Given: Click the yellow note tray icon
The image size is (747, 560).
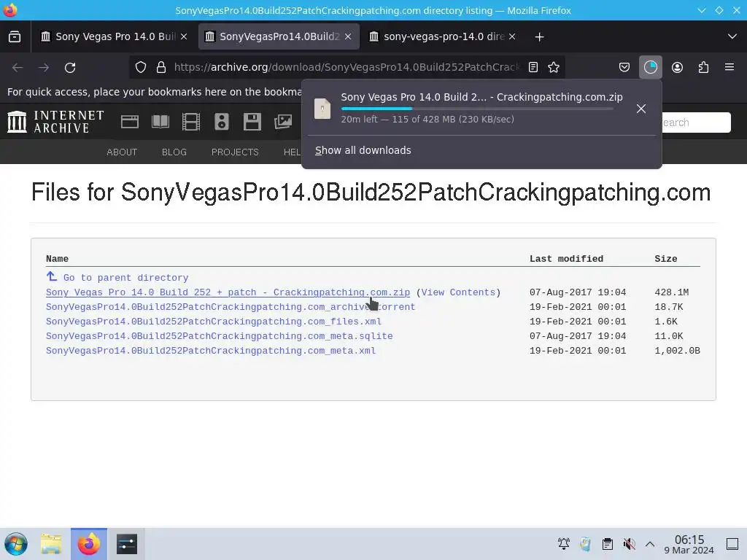Looking at the screenshot, I should [586, 543].
